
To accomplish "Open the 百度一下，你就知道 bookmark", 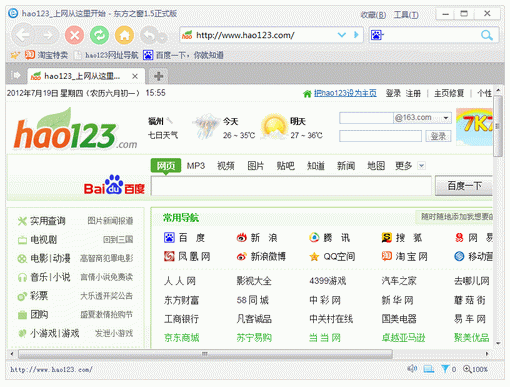I will 183,55.
